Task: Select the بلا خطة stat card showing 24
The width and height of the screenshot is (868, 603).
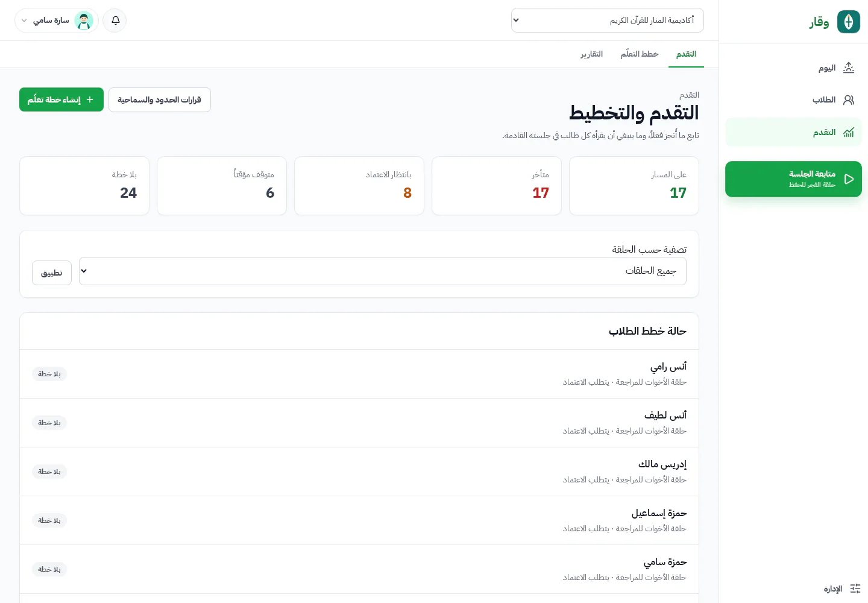Action: [x=84, y=186]
